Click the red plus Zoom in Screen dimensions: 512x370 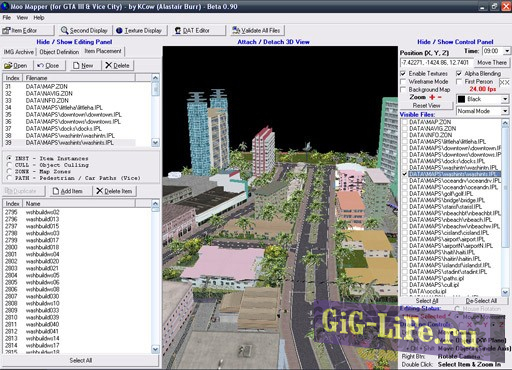(x=432, y=97)
